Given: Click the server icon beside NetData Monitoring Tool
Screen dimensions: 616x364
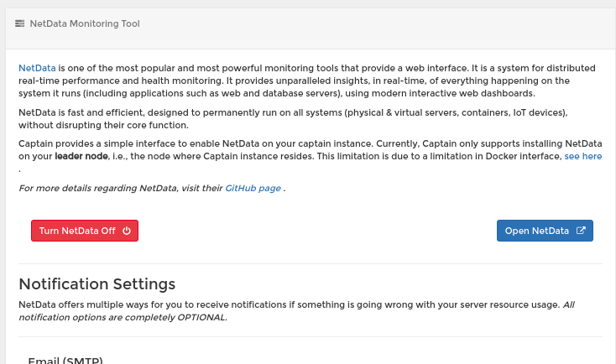Looking at the screenshot, I should click(x=19, y=23).
